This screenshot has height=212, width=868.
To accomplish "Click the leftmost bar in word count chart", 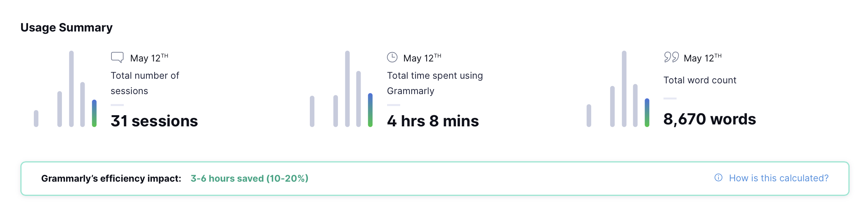I will [x=589, y=115].
